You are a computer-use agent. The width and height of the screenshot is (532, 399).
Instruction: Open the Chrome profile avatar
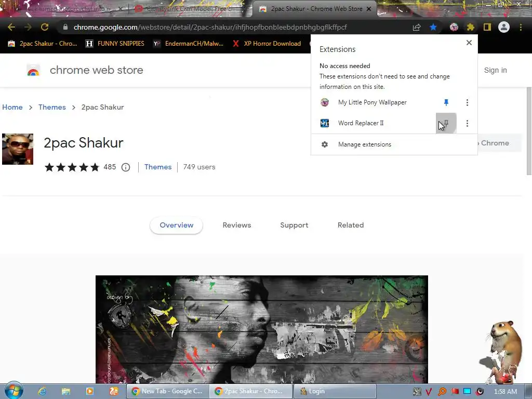point(504,27)
